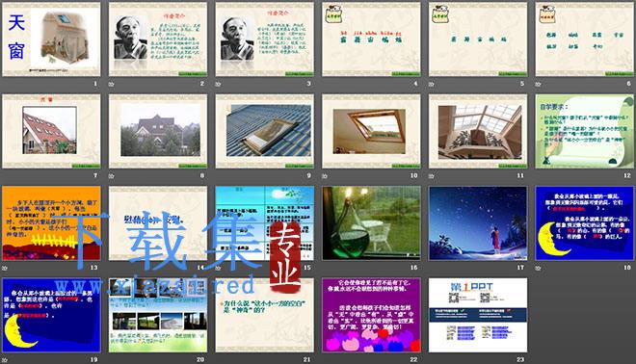Open slide 2 with author portrait

click(x=158, y=39)
